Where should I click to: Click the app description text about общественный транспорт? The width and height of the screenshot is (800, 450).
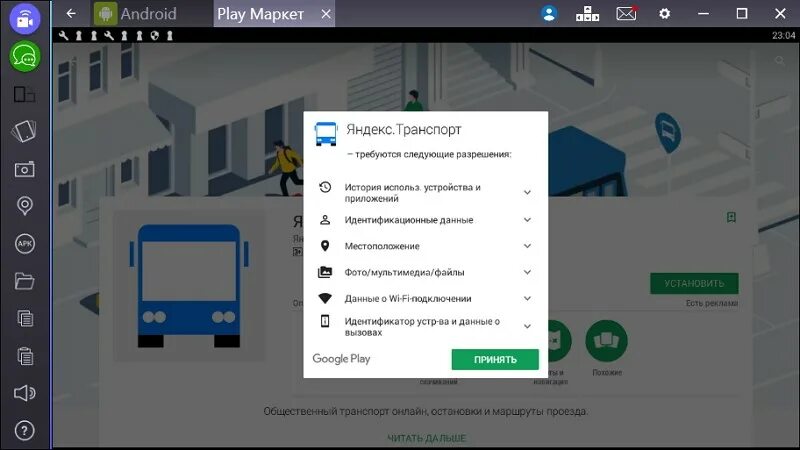[x=426, y=411]
